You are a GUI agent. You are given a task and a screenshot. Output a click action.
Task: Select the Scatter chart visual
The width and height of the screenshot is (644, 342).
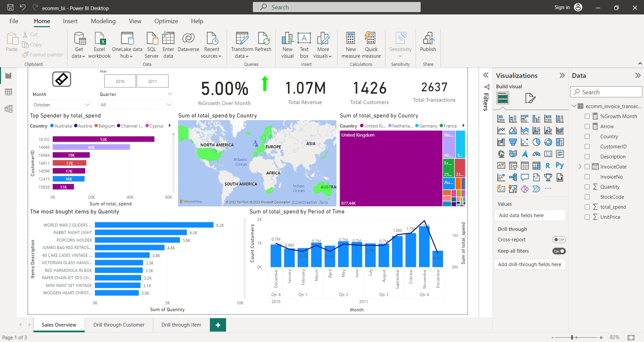[525, 142]
